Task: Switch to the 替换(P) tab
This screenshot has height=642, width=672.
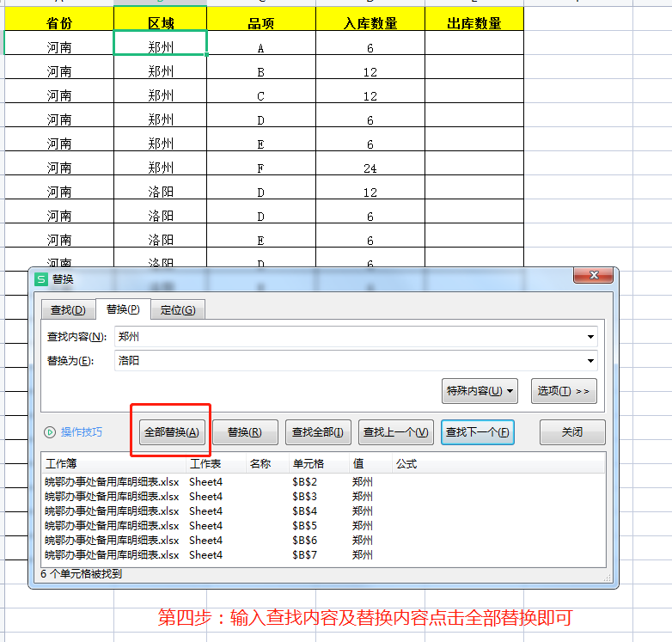Action: click(123, 309)
